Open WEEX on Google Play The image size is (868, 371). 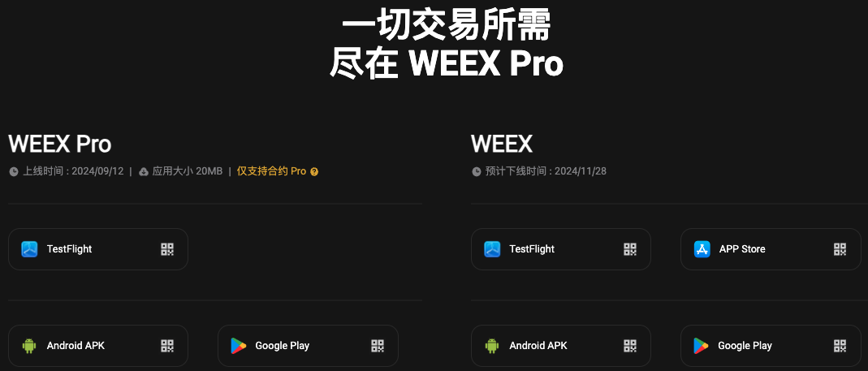(771, 346)
